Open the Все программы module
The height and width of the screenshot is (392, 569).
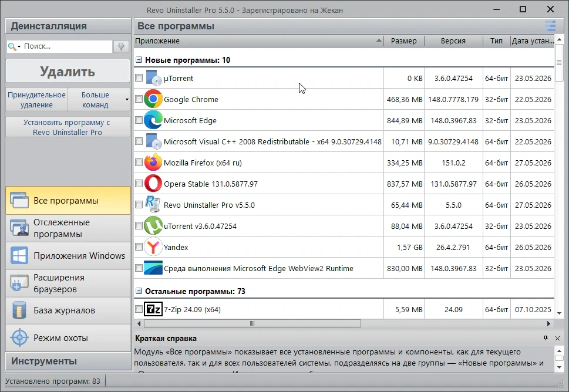68,200
